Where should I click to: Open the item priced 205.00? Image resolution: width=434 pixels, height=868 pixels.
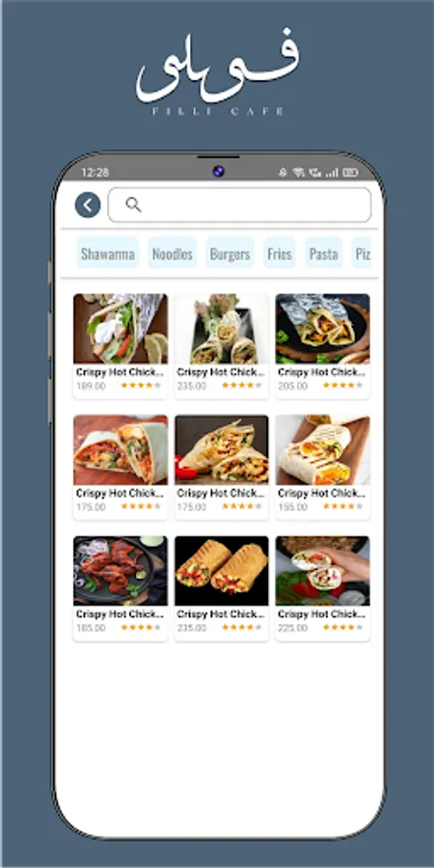point(322,346)
